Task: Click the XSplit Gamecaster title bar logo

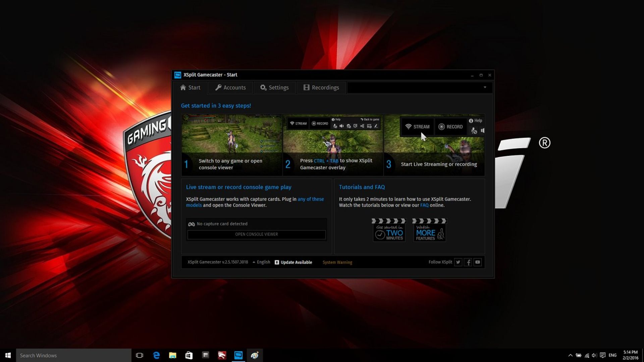Action: [178, 75]
